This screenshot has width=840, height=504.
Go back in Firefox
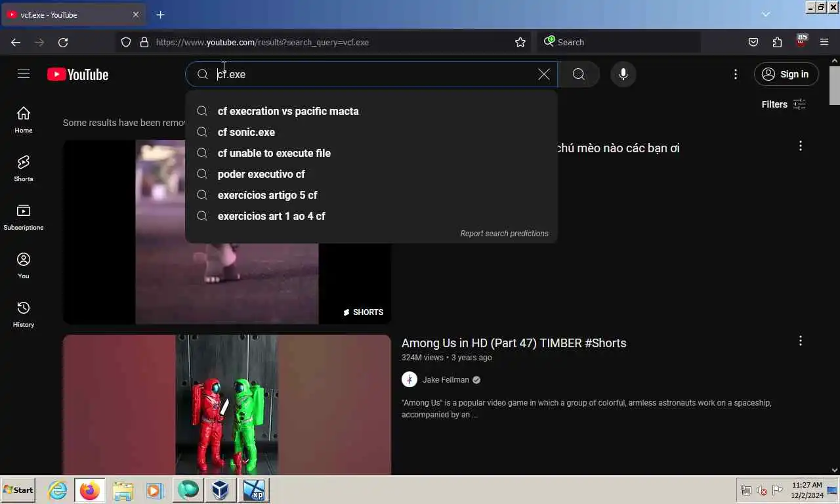(x=16, y=42)
